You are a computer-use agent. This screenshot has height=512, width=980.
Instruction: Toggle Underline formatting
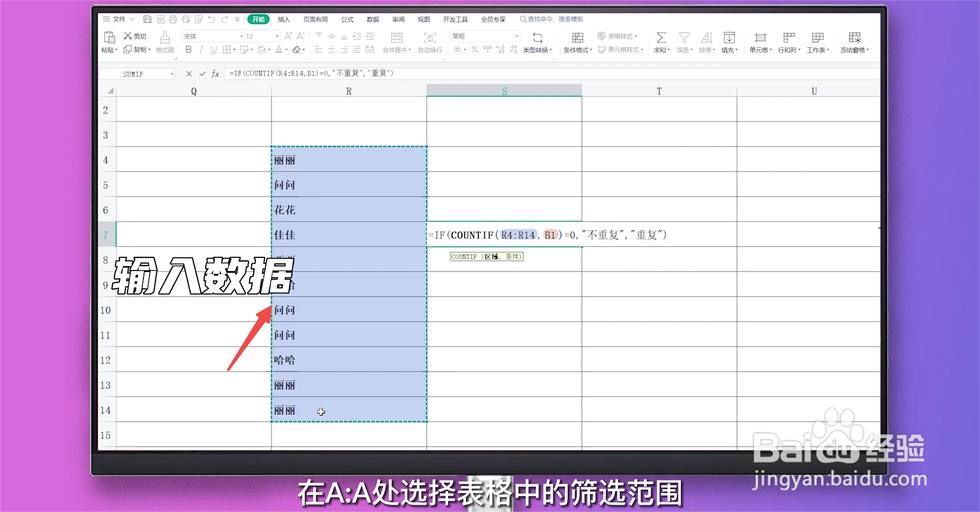[213, 50]
